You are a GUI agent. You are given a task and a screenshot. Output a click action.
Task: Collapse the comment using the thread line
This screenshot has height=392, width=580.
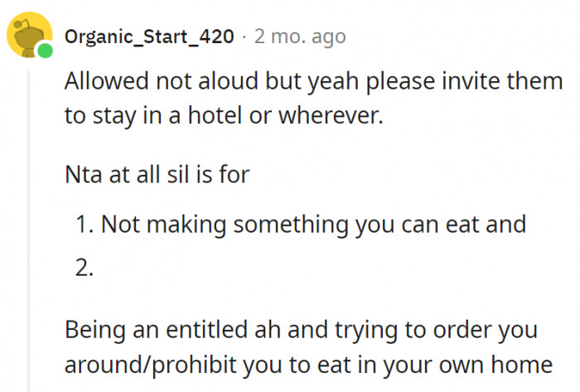28,232
